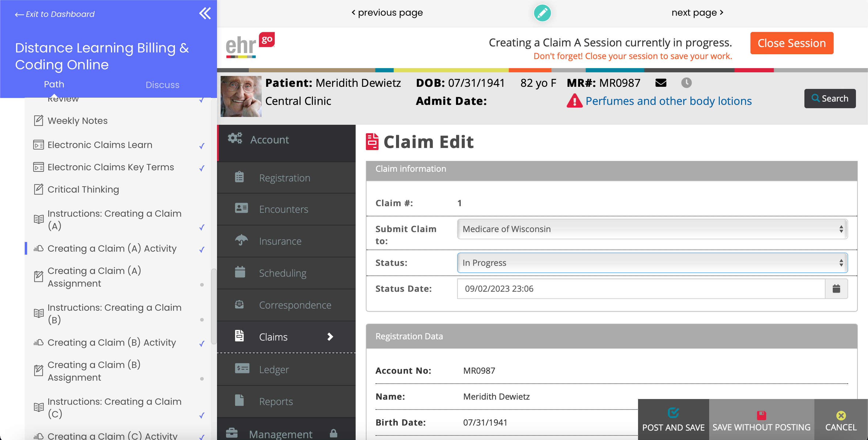Open the Status Date calendar picker icon
This screenshot has height=440, width=868.
pos(837,289)
